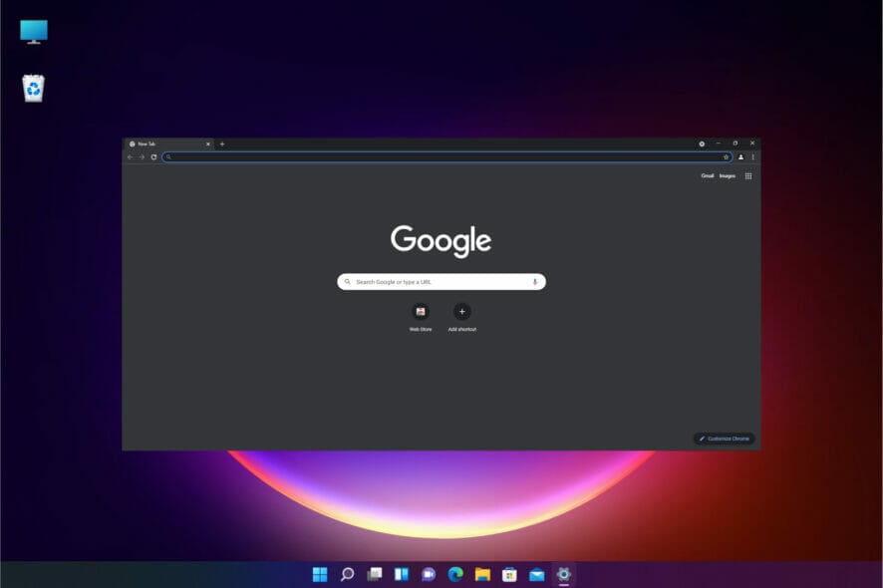Go back using Chrome back arrow
Viewport: 883px width, 588px height.
(131, 157)
